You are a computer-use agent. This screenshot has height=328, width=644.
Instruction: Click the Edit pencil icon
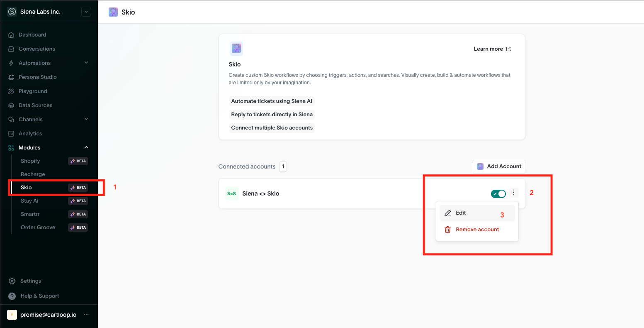coord(448,213)
